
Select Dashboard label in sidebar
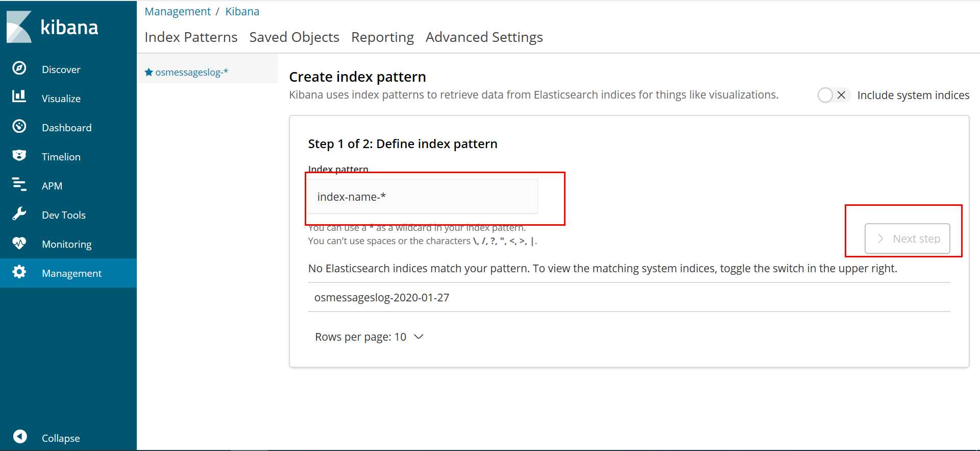(67, 128)
